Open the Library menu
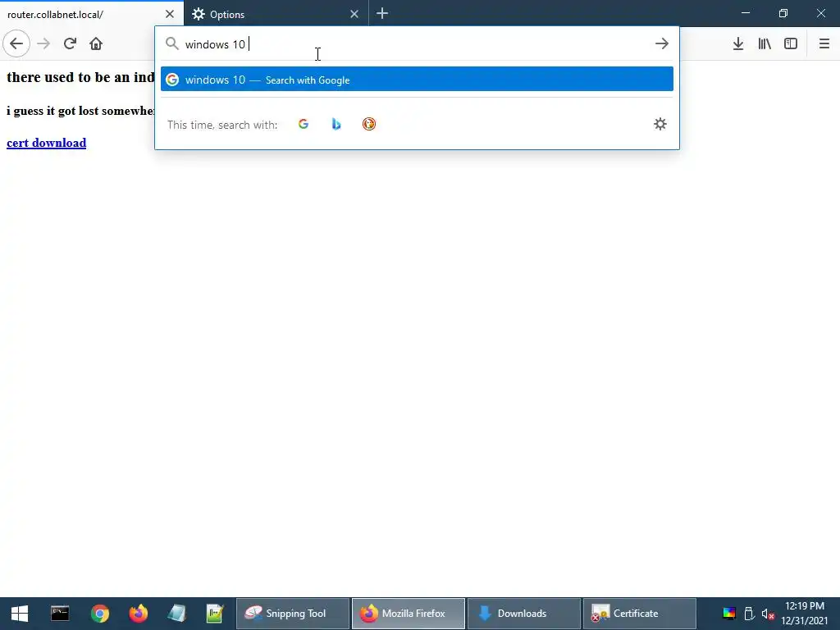840x630 pixels. (x=765, y=43)
